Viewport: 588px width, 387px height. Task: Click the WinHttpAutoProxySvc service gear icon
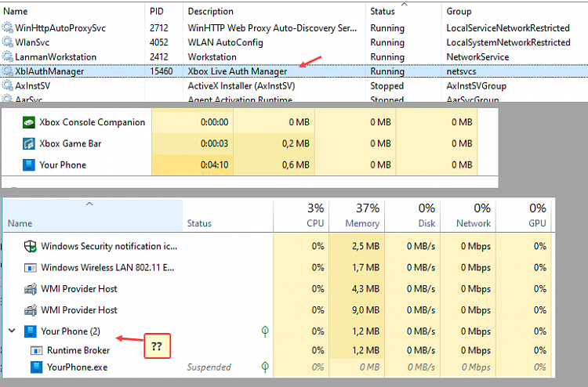point(7,27)
